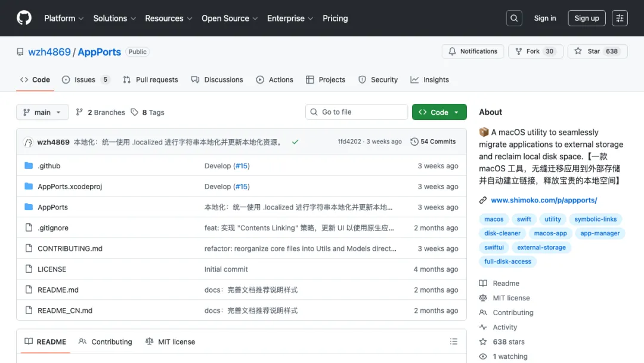Screen dimensions: 644x363
Task: Click the link icon beside shimoko.com URL
Action: click(482, 200)
